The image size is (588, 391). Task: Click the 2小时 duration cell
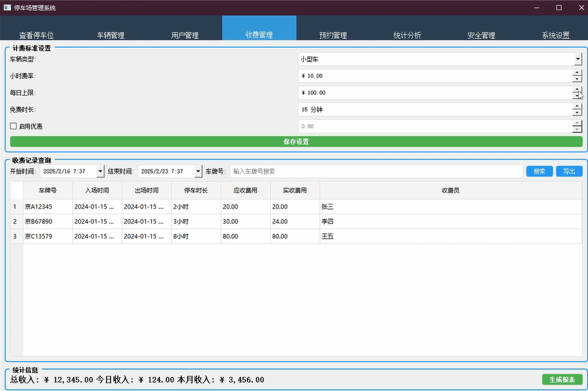click(x=196, y=207)
